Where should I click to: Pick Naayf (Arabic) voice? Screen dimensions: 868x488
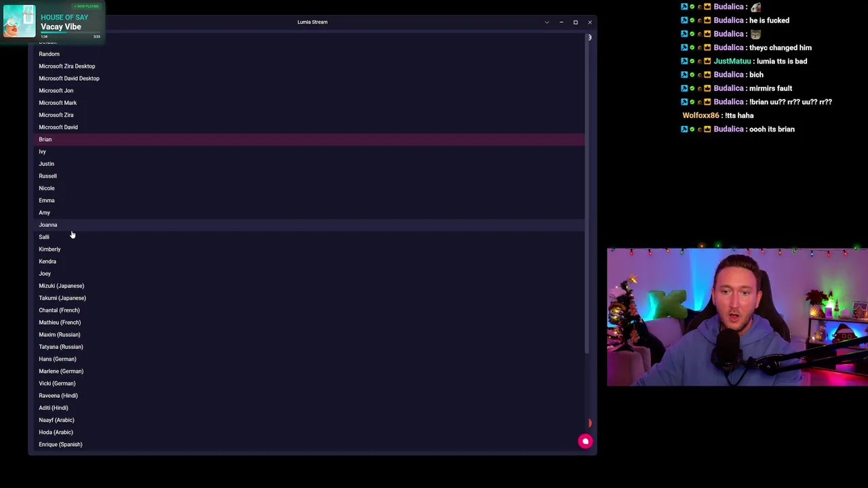pos(309,420)
